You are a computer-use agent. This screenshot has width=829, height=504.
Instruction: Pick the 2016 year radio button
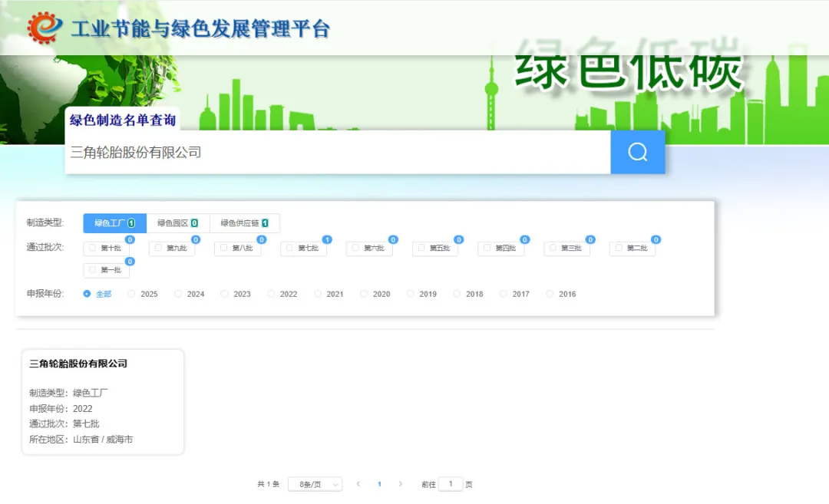(550, 294)
